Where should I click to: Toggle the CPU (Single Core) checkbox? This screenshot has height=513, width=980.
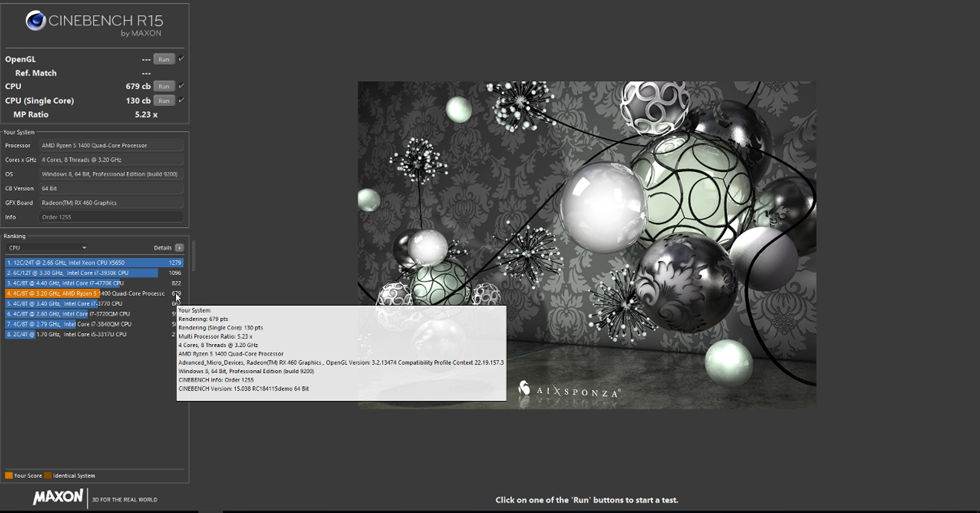point(181,100)
